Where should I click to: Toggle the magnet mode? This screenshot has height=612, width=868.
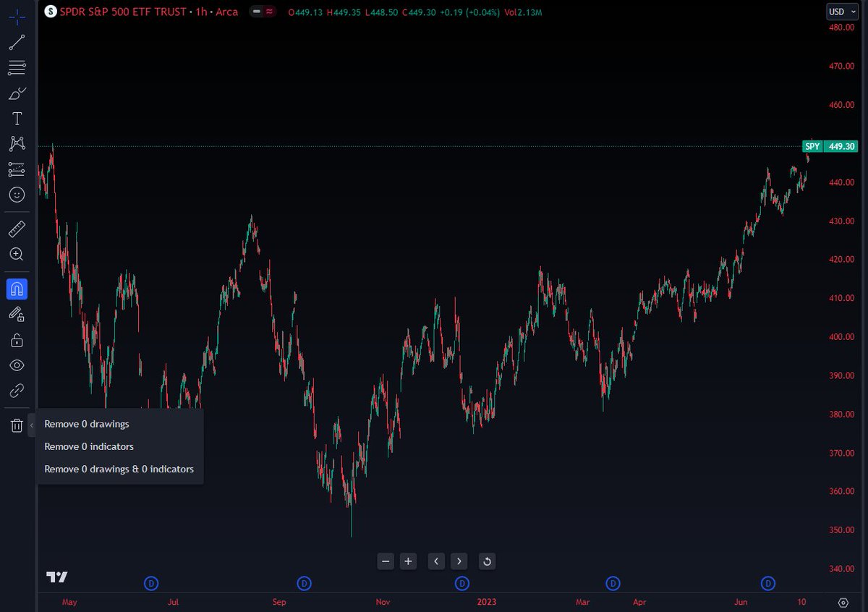[x=17, y=289]
